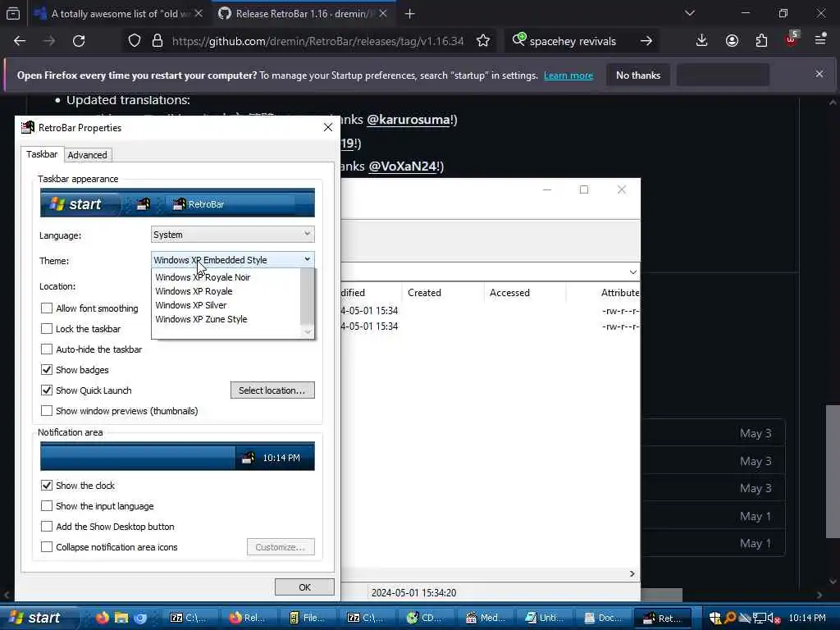Open the Firefox quick launch icon in taskbar

click(x=102, y=618)
